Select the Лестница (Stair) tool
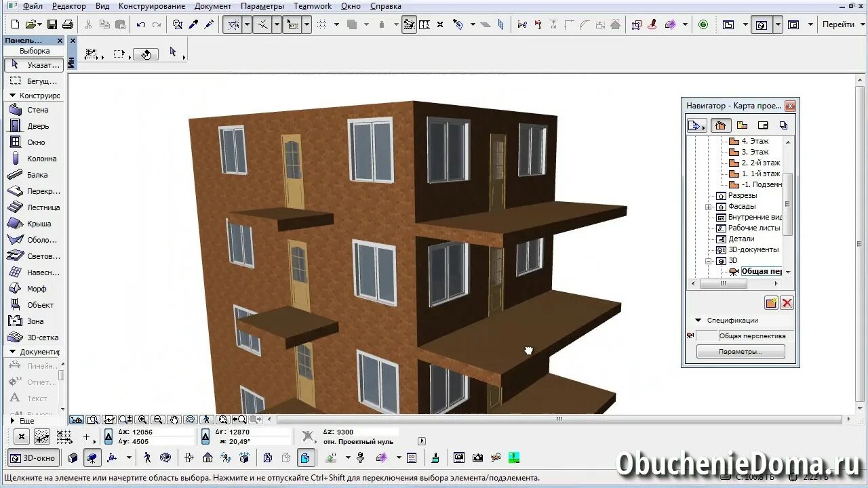This screenshot has width=868, height=488. point(33,207)
